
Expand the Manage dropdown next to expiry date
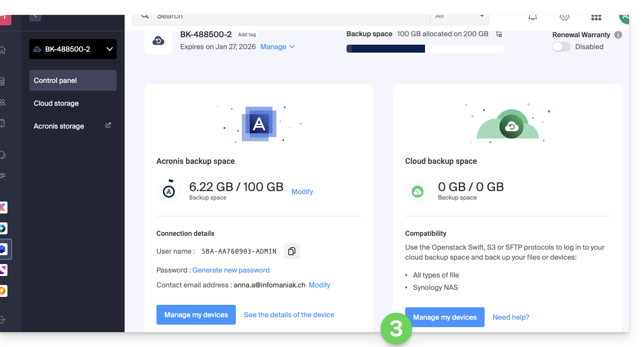tap(278, 47)
